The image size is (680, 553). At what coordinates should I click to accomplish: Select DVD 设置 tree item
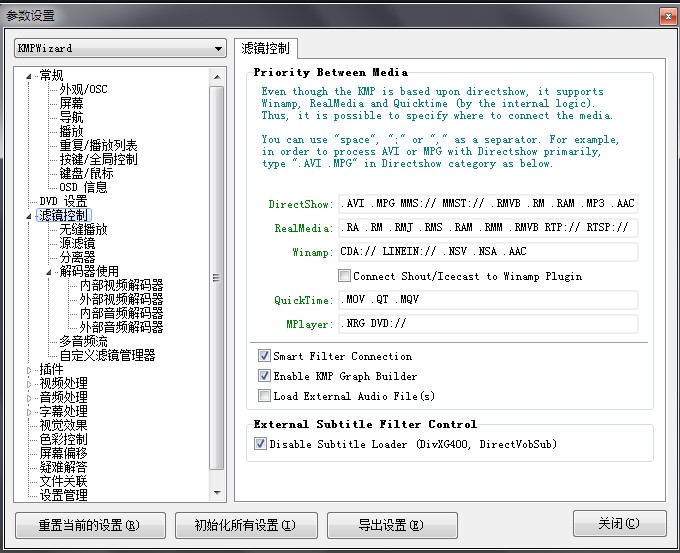coord(63,201)
